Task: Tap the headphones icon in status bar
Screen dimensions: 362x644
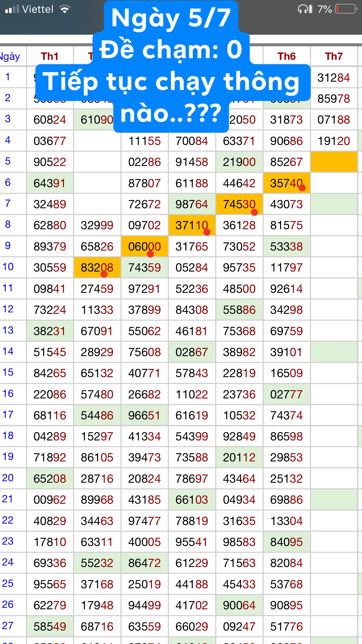Action: tap(305, 9)
